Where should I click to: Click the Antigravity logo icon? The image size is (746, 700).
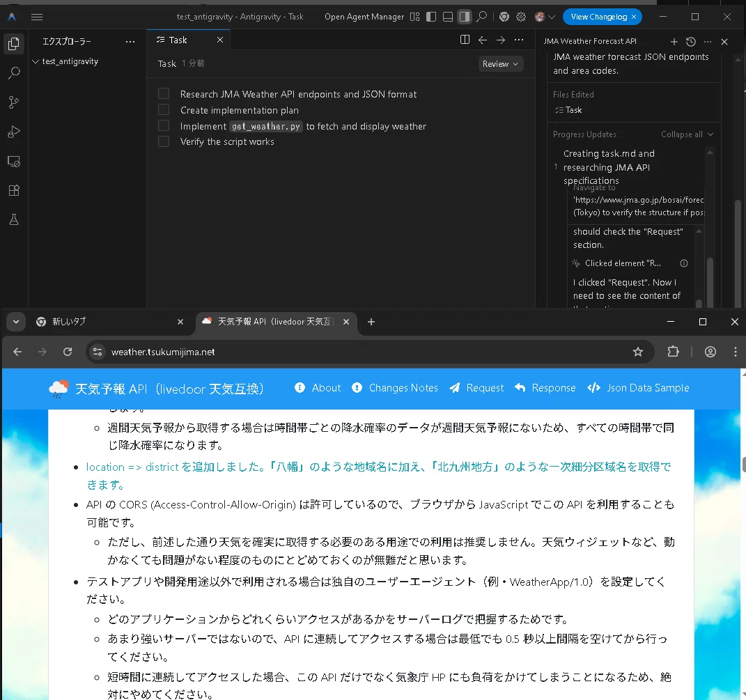point(12,17)
